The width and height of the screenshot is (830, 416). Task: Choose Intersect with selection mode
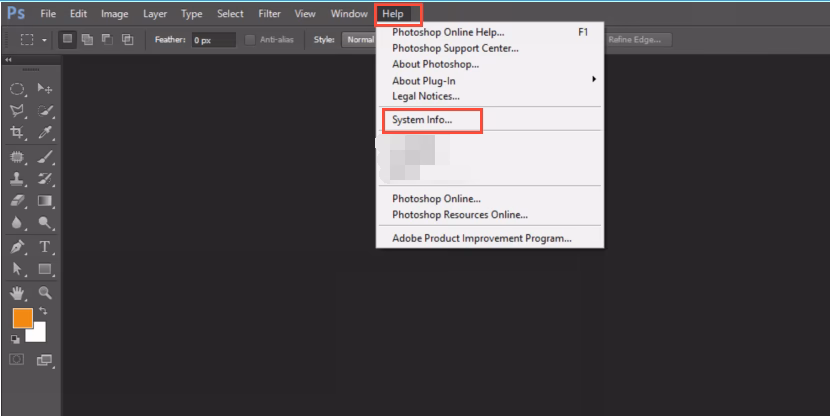coord(128,39)
